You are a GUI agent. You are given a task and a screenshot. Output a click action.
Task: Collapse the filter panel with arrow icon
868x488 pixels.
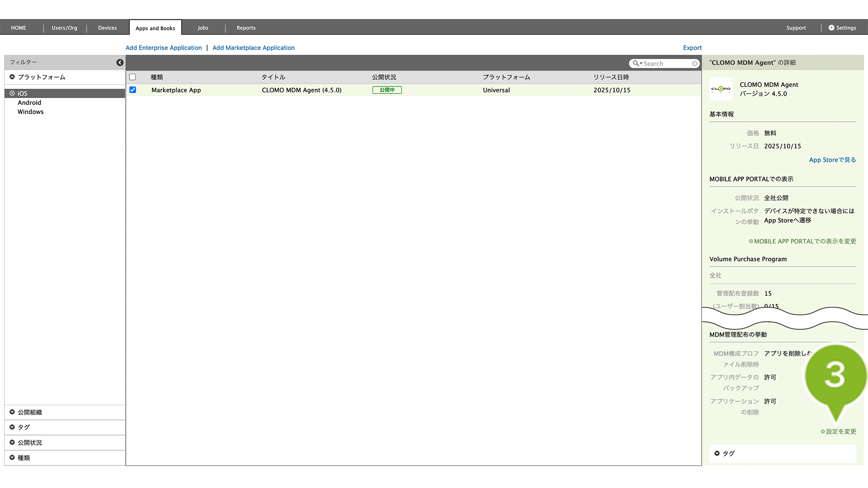point(120,62)
